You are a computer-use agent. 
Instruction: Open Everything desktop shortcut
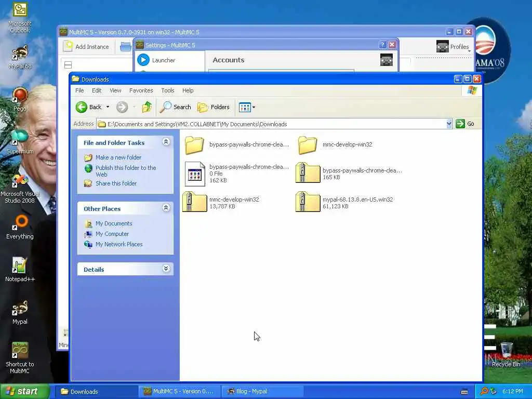(x=20, y=227)
